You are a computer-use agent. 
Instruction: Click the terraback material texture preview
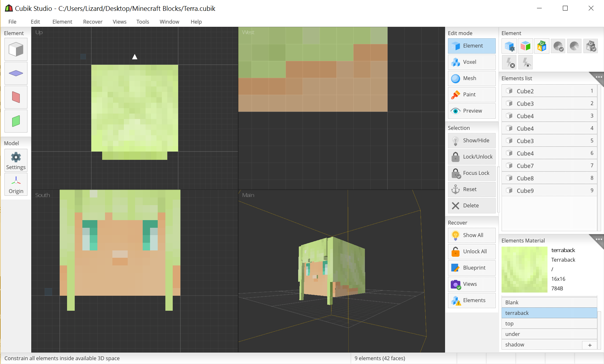tap(525, 270)
